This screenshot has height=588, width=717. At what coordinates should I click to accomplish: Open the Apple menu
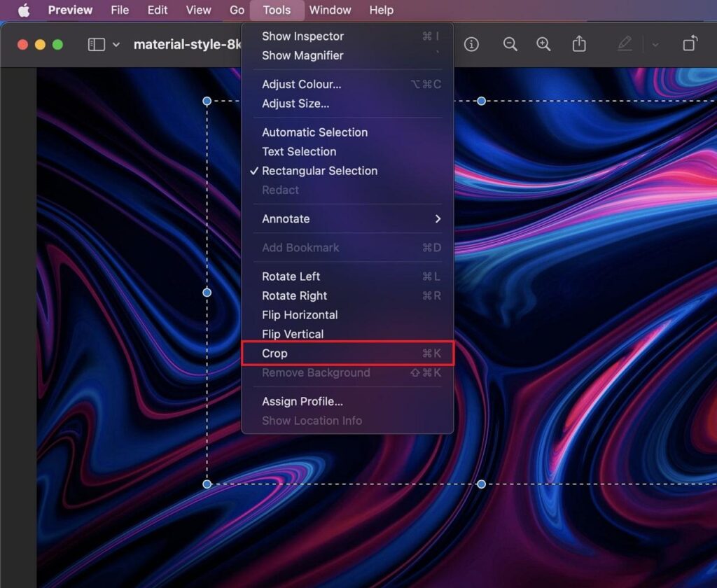click(24, 10)
